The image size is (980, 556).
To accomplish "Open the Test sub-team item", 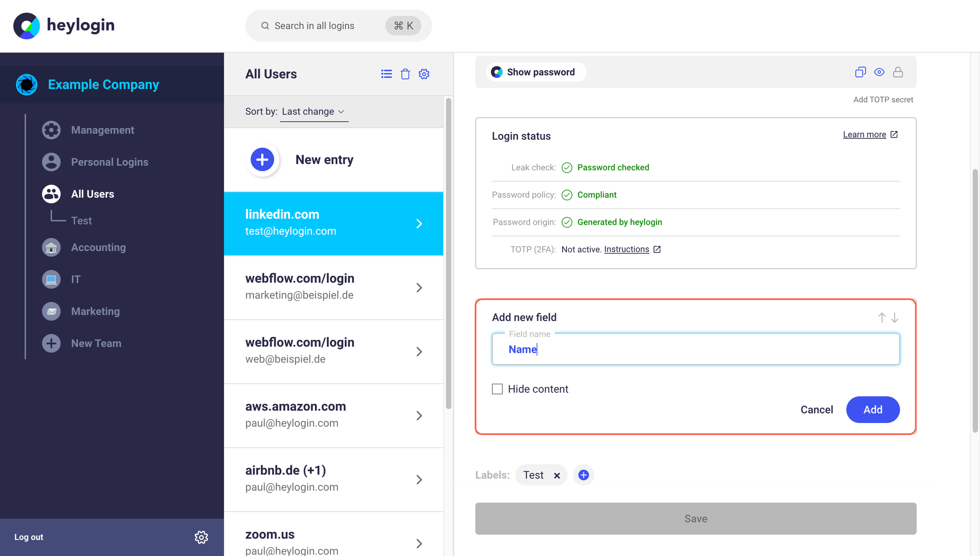I will (81, 221).
